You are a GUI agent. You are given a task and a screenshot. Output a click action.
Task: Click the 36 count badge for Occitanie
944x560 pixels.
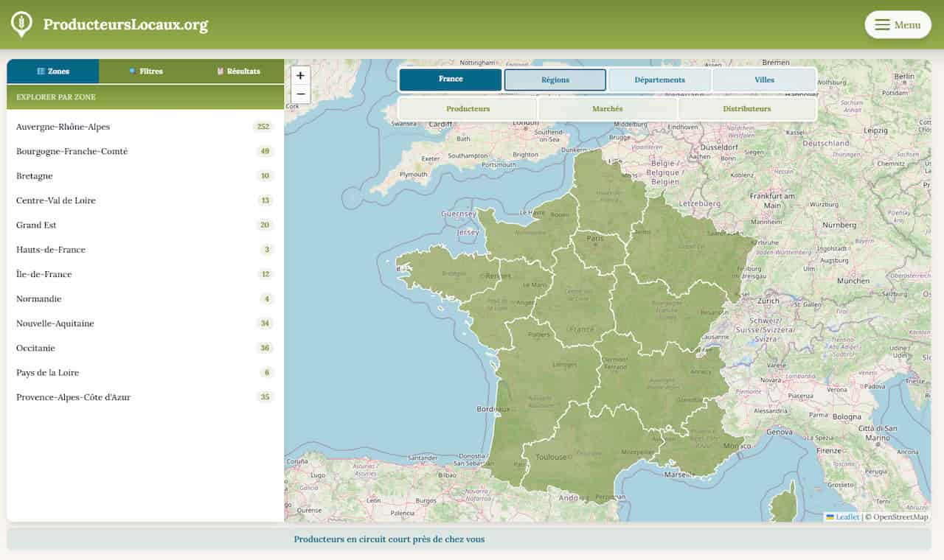point(265,348)
